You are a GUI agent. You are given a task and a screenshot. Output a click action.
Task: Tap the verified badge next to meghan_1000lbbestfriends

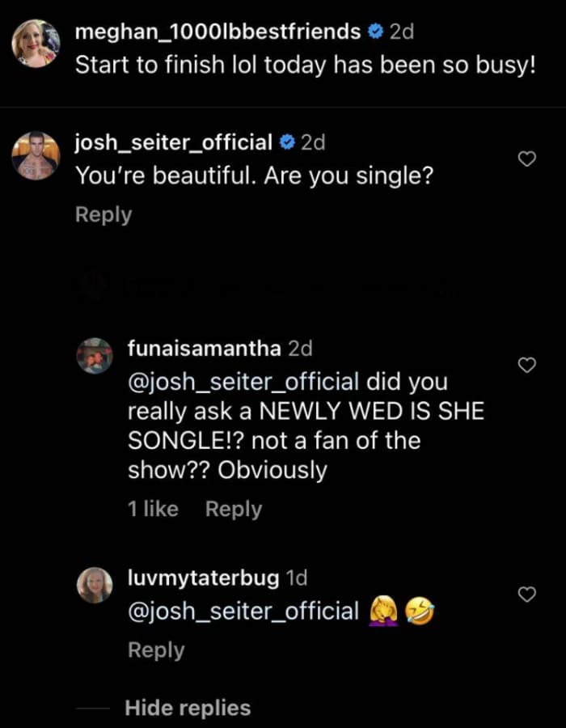click(x=375, y=32)
